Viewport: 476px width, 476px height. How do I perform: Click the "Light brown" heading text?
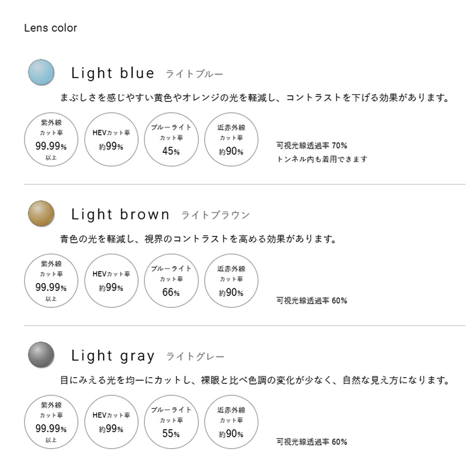click(120, 215)
